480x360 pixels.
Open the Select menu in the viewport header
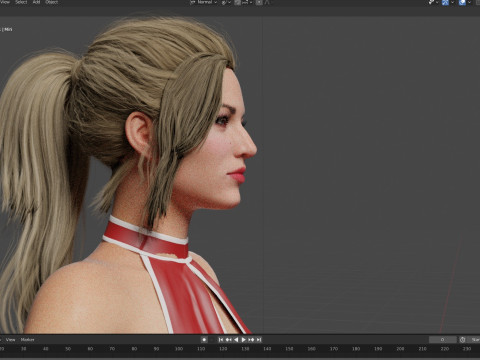click(21, 2)
